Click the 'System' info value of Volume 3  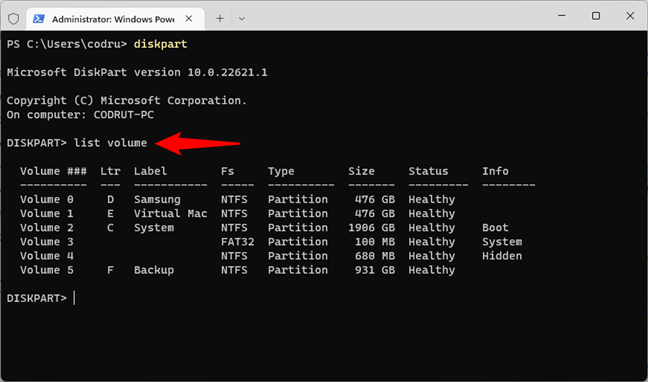502,242
